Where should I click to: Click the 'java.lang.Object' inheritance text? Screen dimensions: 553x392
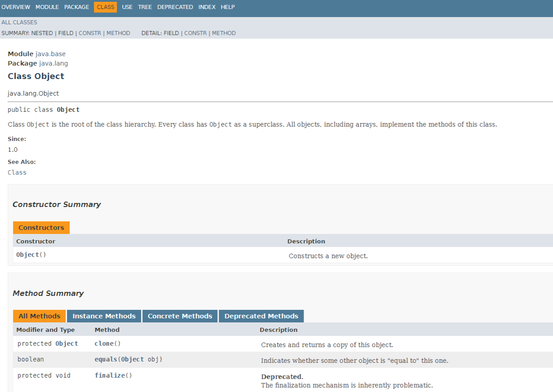coord(33,93)
